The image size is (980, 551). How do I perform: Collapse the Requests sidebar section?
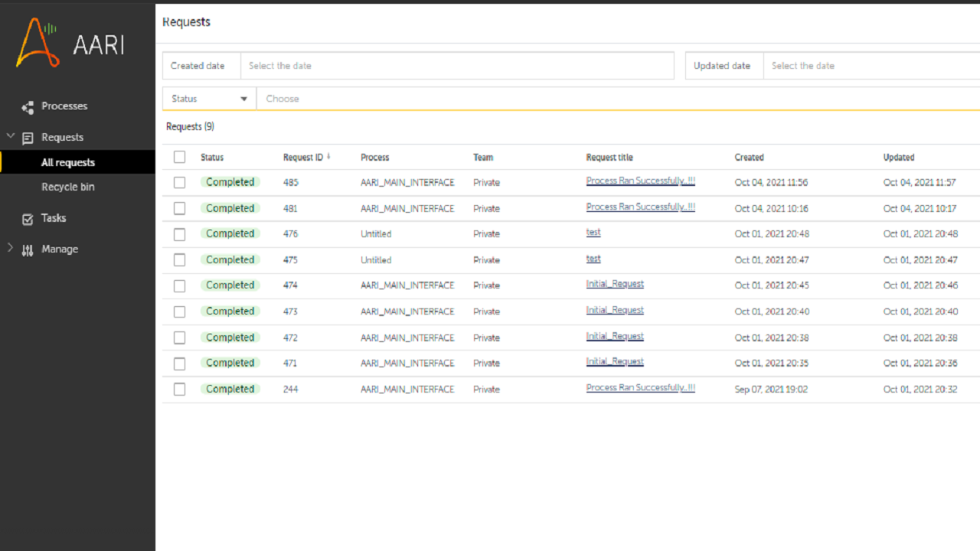[x=10, y=136]
